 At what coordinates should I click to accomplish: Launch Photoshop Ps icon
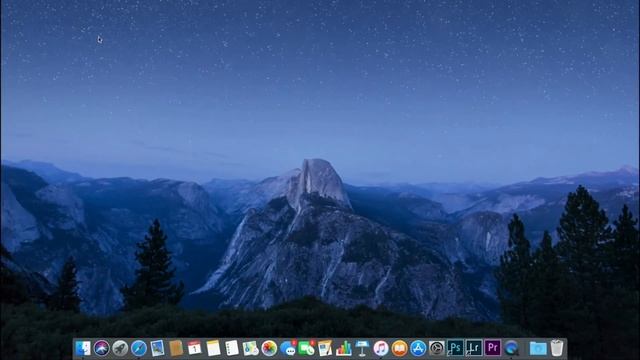pos(456,348)
